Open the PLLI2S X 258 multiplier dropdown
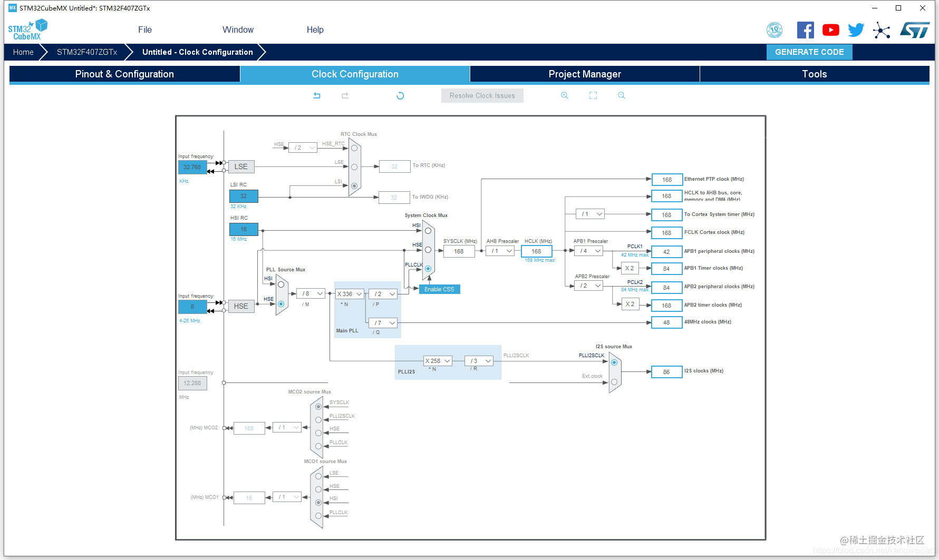This screenshot has width=939, height=560. pyautogui.click(x=438, y=361)
